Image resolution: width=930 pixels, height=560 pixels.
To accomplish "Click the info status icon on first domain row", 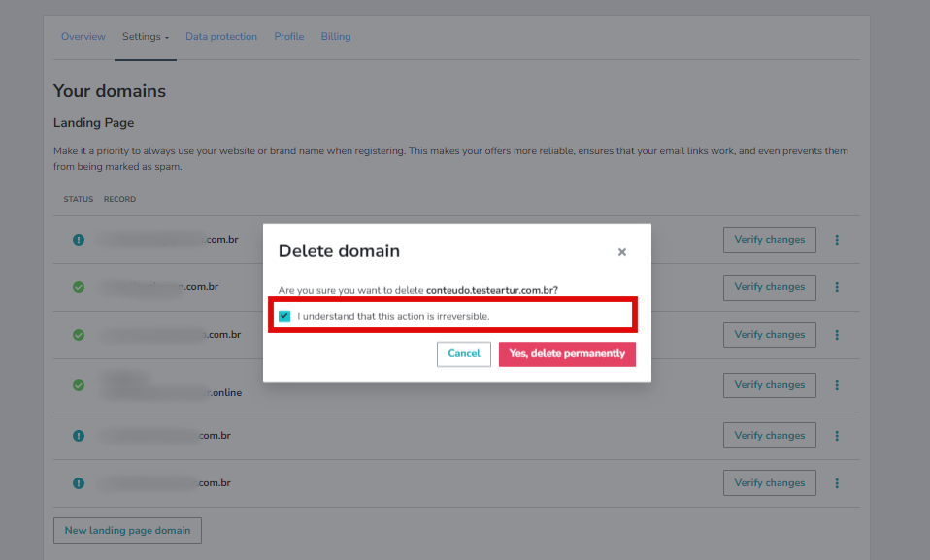I will (79, 239).
